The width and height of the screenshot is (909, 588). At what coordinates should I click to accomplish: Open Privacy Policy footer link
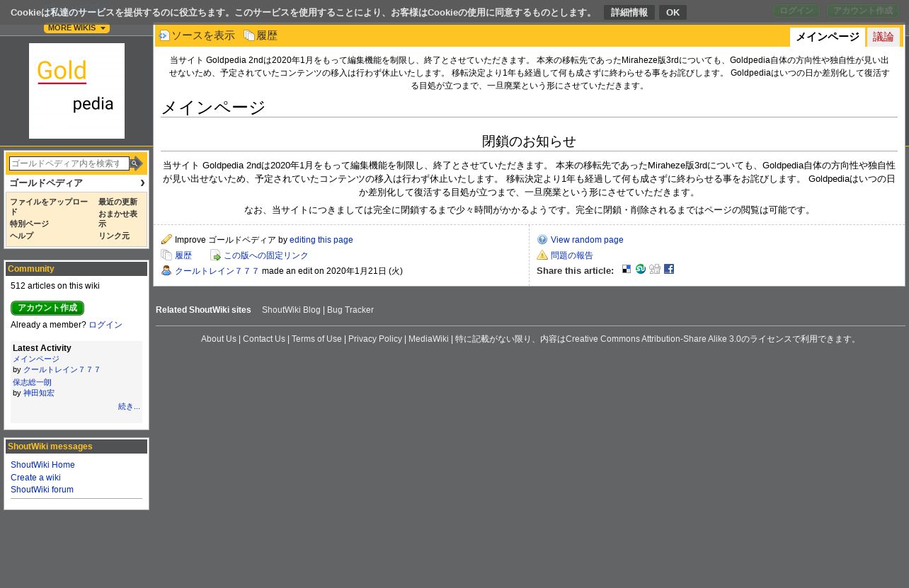(x=375, y=339)
